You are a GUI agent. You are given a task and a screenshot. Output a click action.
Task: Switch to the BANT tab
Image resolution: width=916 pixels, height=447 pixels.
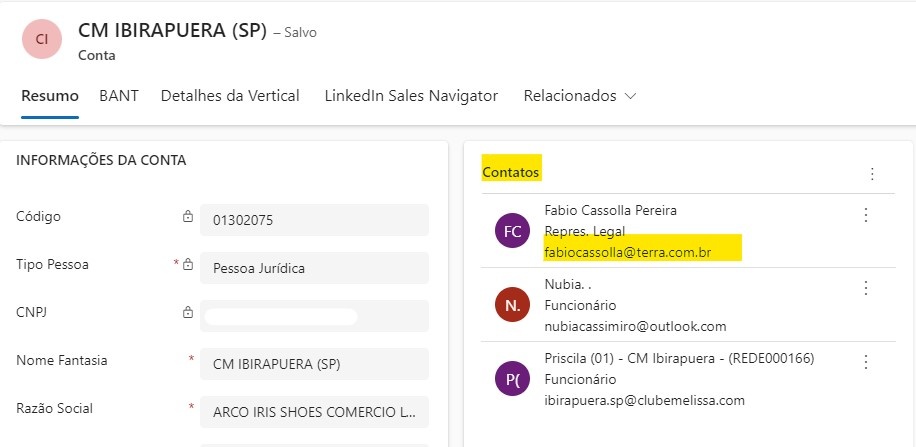click(119, 96)
